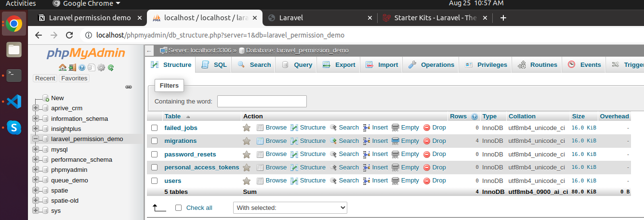The width and height of the screenshot is (644, 220).
Task: Click New to create a database
Action: pyautogui.click(x=57, y=98)
